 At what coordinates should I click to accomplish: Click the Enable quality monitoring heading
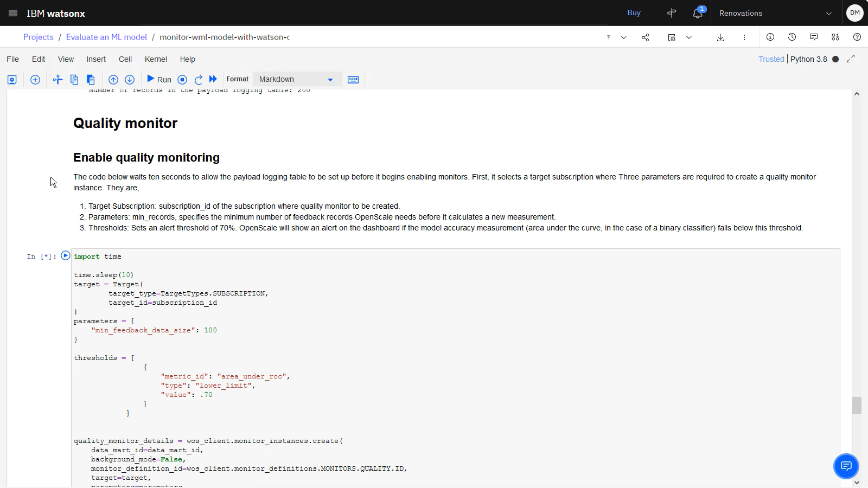pos(146,158)
